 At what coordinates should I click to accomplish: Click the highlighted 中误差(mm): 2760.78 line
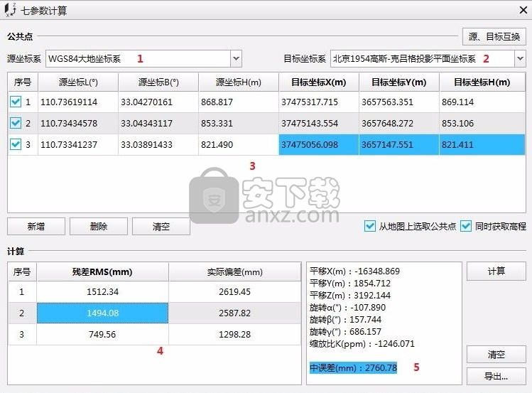(x=353, y=367)
